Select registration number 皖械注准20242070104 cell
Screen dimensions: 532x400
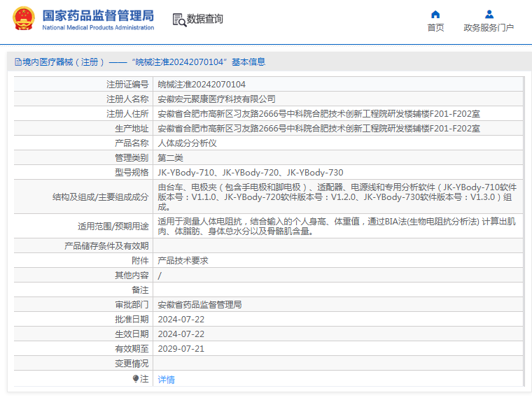pos(202,85)
